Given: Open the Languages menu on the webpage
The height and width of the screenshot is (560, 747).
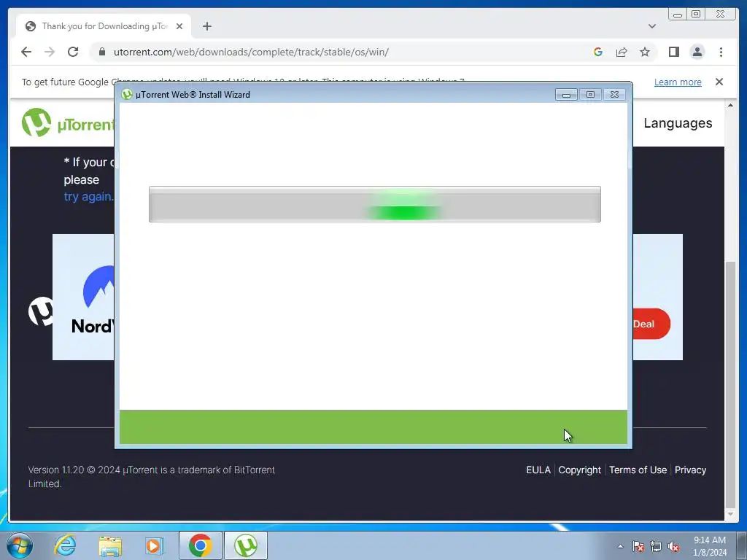Looking at the screenshot, I should point(678,122).
